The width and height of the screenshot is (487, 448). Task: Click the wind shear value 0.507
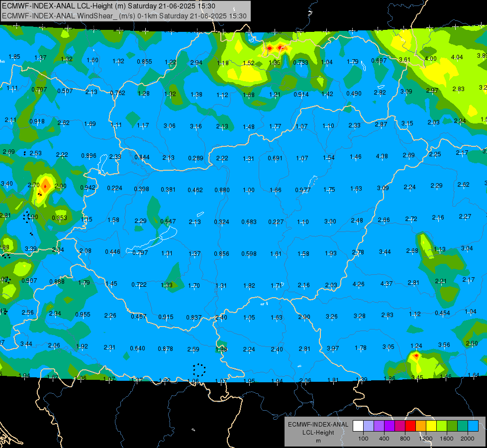(65, 91)
